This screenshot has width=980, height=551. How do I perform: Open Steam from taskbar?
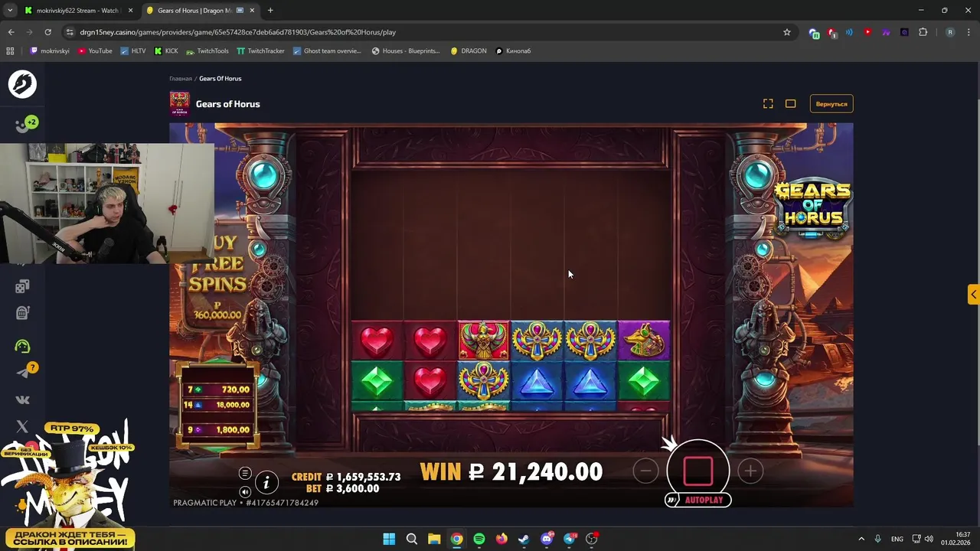click(x=524, y=539)
